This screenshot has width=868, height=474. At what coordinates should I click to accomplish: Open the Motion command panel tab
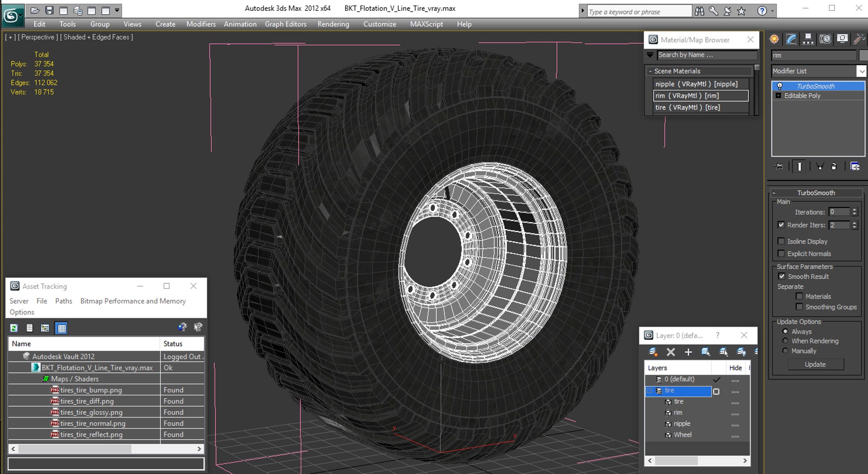[x=825, y=39]
